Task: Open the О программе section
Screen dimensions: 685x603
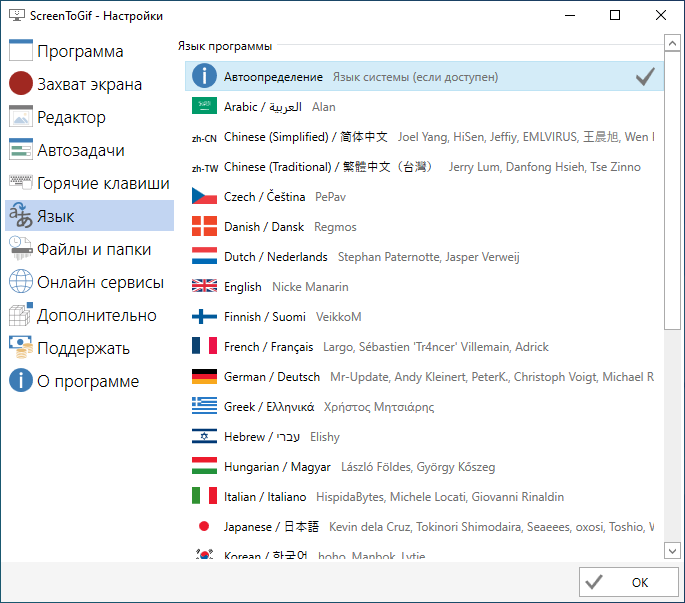Action: coord(90,381)
